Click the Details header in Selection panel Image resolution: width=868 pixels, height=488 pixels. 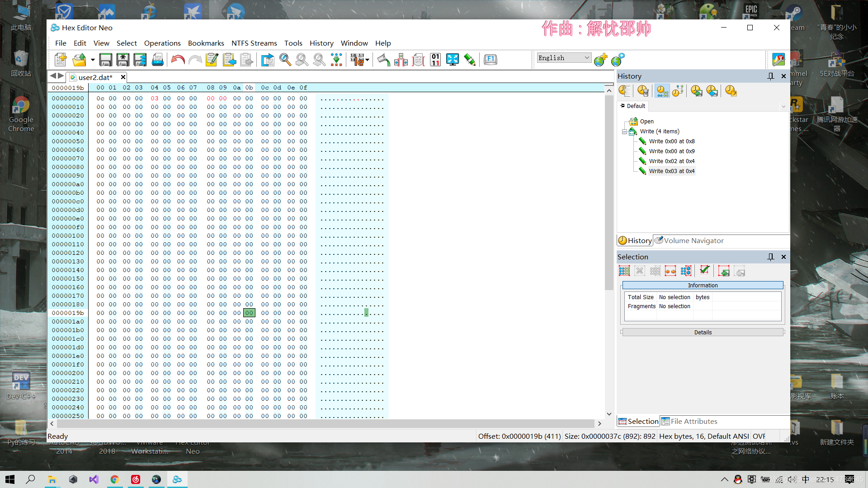pyautogui.click(x=703, y=332)
